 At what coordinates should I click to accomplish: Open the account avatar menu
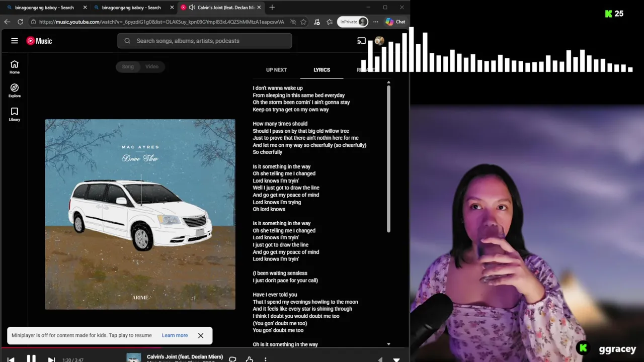(x=379, y=41)
